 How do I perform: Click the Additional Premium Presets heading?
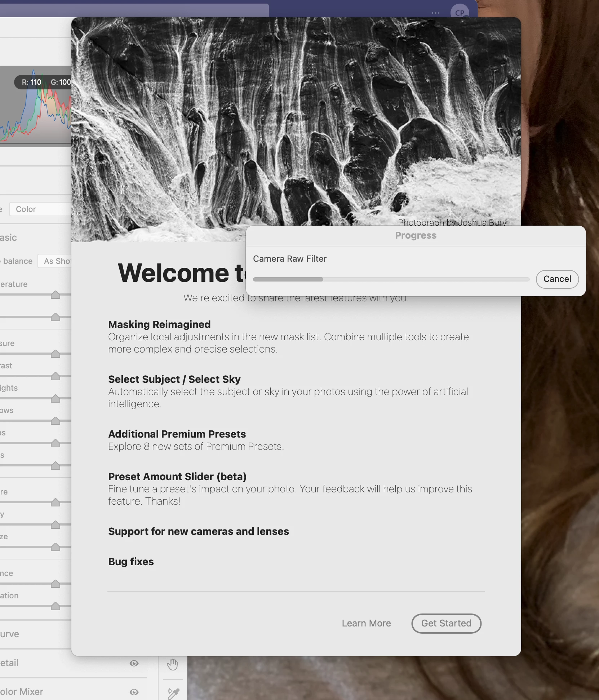[177, 434]
